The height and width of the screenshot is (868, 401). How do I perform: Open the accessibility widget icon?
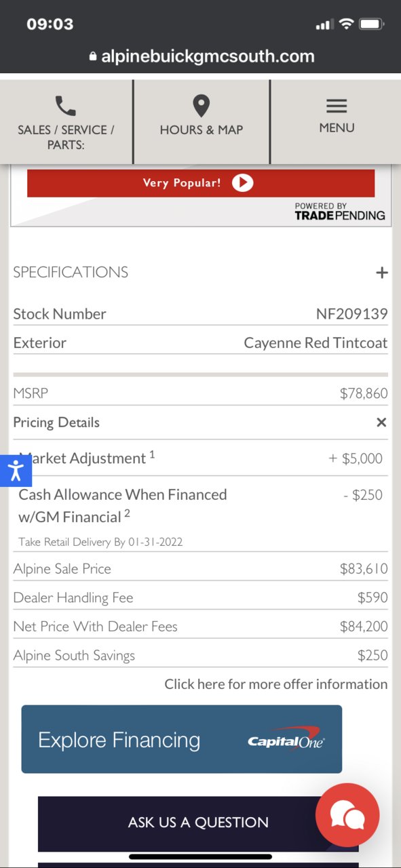16,471
